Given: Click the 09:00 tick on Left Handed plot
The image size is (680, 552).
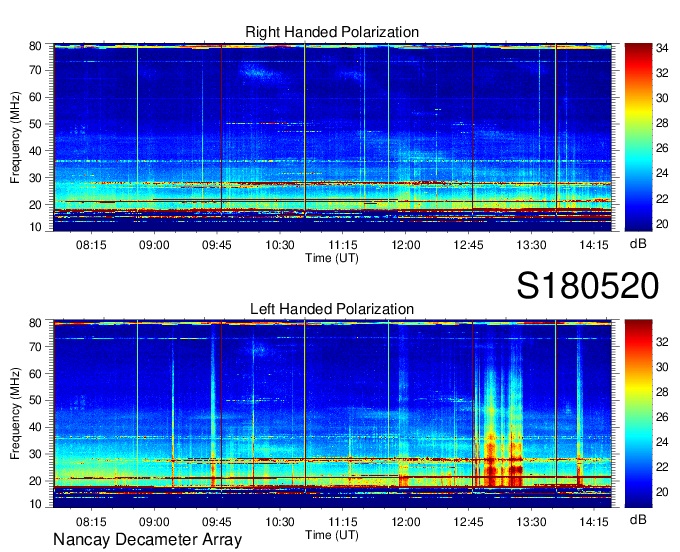Looking at the screenshot, I should coord(154,522).
